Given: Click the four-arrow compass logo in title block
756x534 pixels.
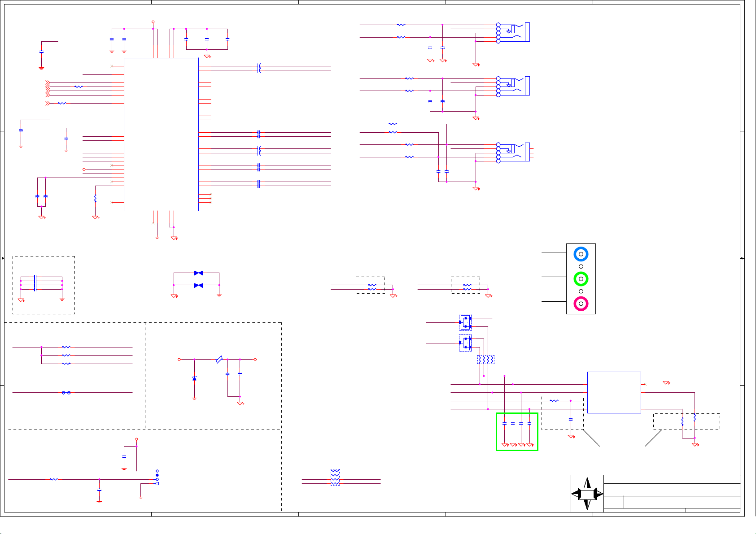Looking at the screenshot, I should coord(587,494).
